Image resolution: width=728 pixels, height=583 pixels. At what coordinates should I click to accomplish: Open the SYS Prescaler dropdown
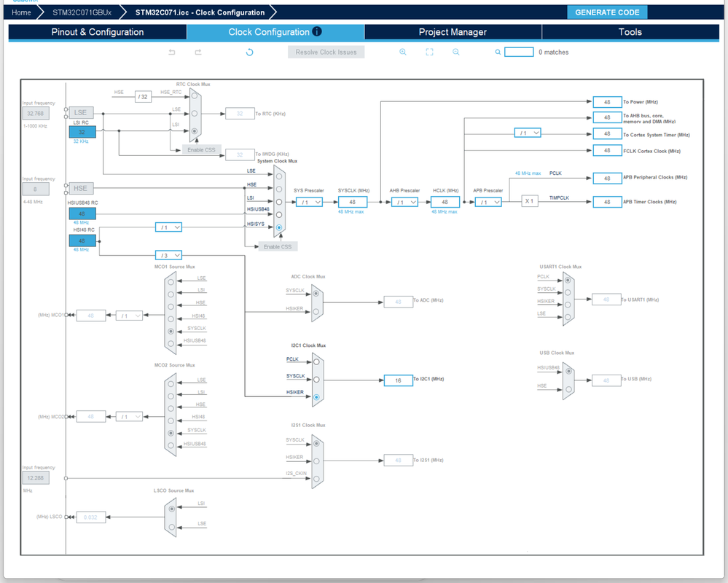309,203
